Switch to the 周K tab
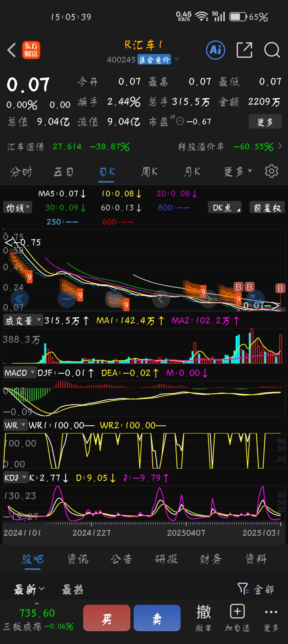 [x=149, y=172]
